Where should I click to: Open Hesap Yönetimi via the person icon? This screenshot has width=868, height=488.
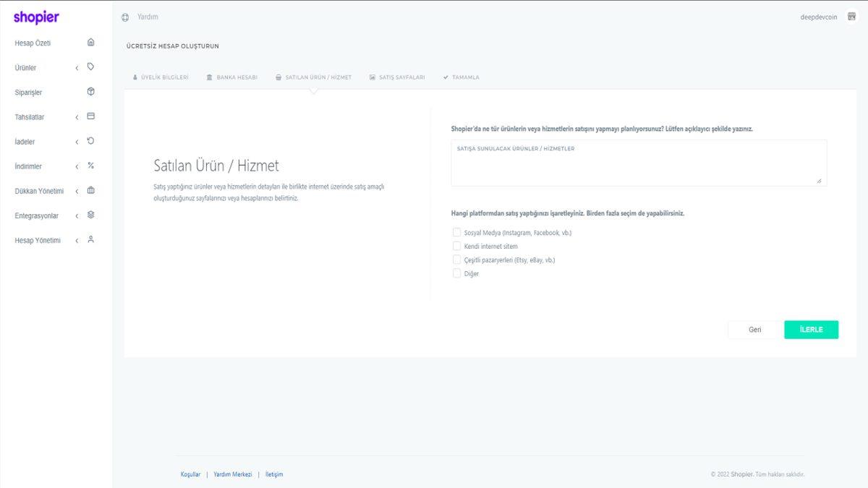(90, 239)
